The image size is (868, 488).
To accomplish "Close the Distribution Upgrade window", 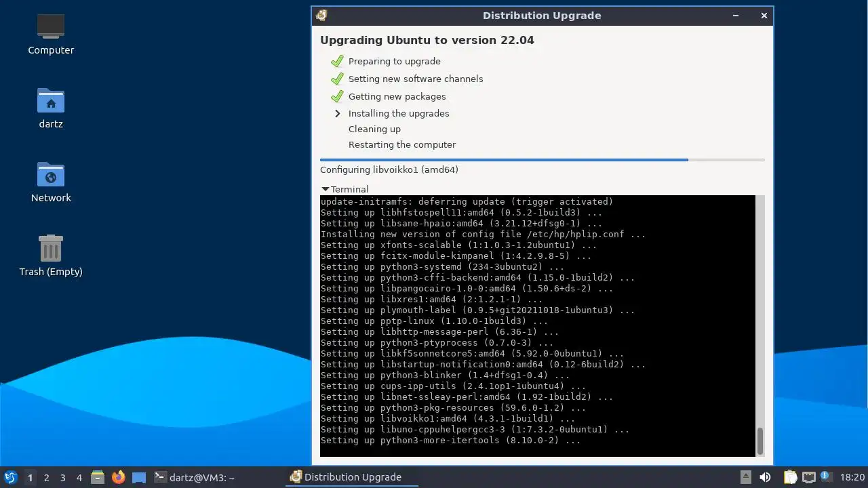I will tap(764, 16).
